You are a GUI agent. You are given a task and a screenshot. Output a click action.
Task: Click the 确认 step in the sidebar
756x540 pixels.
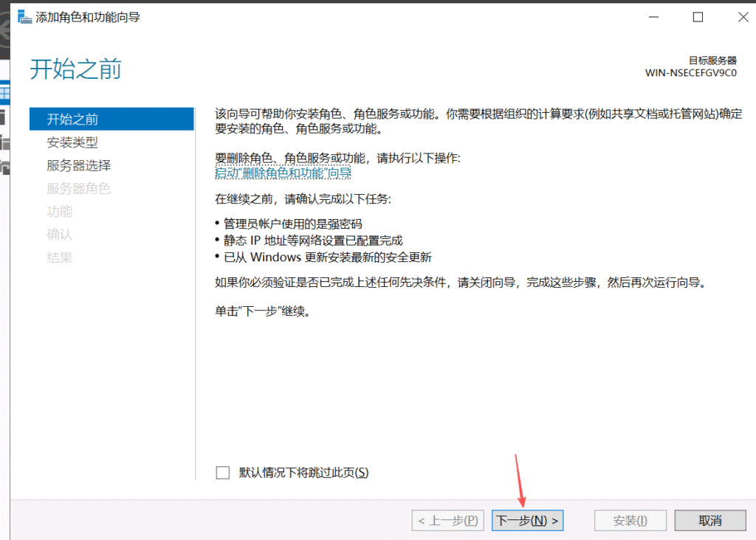[x=60, y=235]
